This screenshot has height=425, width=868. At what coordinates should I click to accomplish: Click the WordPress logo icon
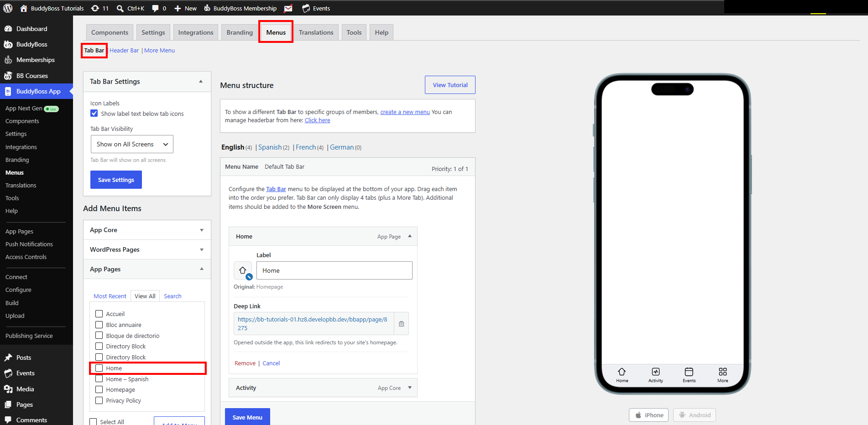click(x=8, y=8)
